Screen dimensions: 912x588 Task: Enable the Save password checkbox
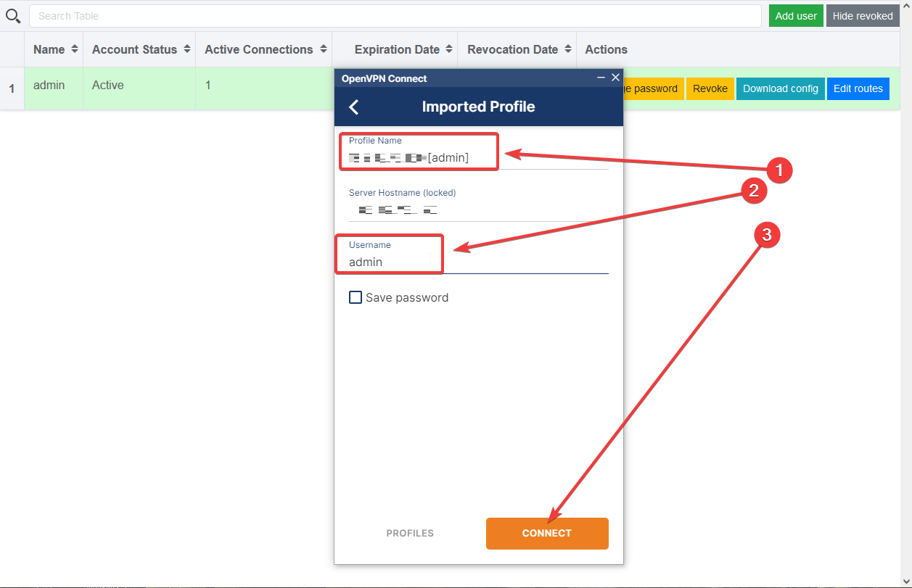pyautogui.click(x=356, y=297)
